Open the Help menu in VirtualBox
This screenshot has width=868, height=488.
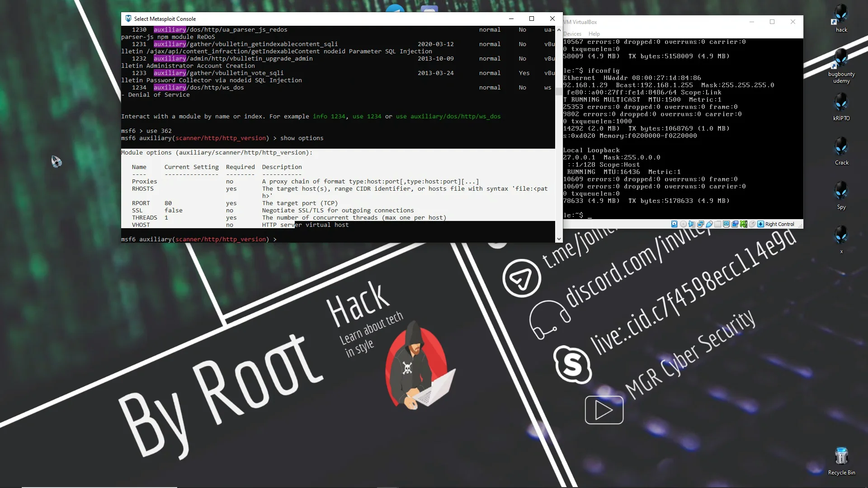[x=594, y=34]
